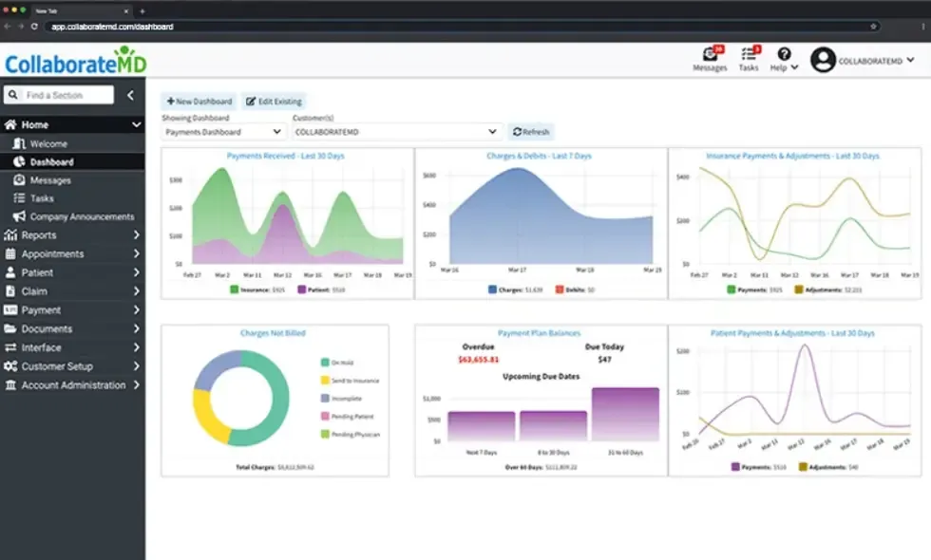Click the Patient person icon
The image size is (931, 560).
tap(10, 272)
